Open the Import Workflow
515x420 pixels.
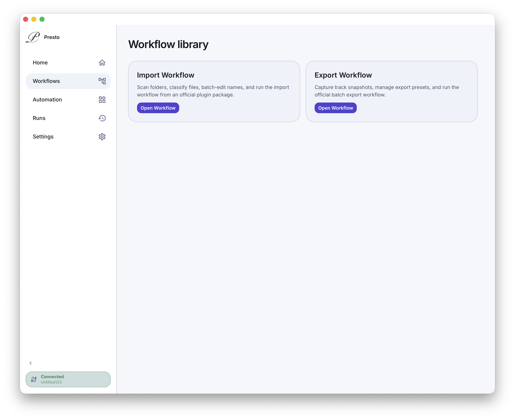(158, 108)
